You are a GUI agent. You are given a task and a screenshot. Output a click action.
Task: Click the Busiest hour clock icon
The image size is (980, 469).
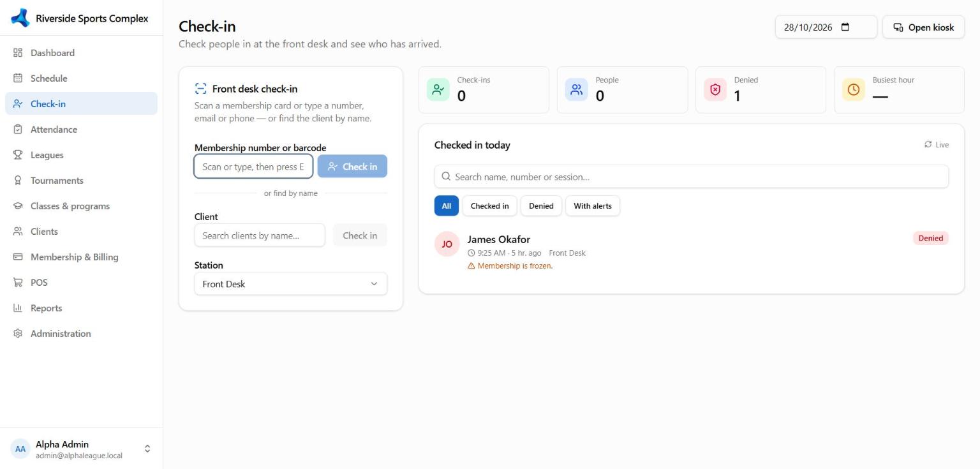pyautogui.click(x=854, y=90)
